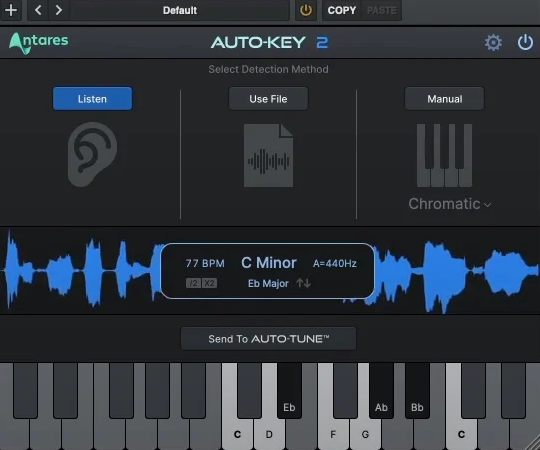The height and width of the screenshot is (450, 540).
Task: Click the audio file waveform icon
Action: click(268, 156)
